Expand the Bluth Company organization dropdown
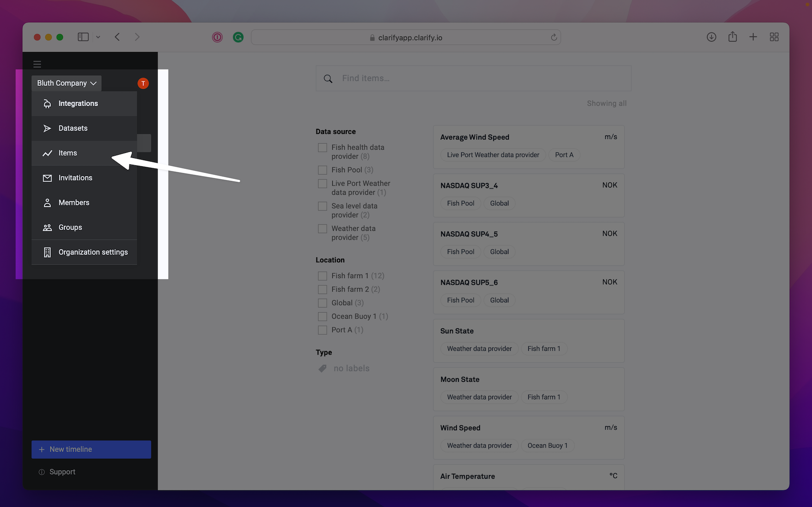The width and height of the screenshot is (812, 507). click(67, 83)
